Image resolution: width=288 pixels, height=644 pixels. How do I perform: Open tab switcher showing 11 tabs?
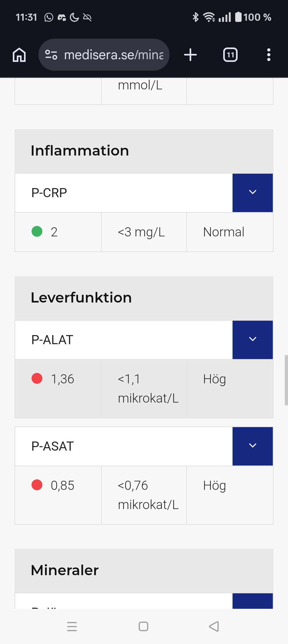tap(230, 55)
